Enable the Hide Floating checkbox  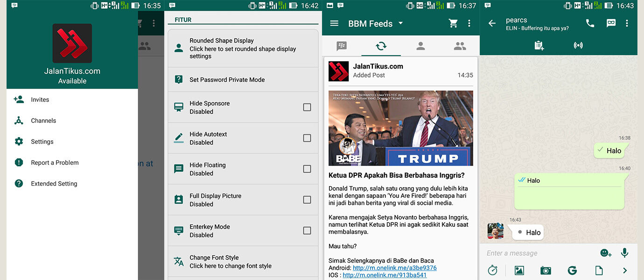click(307, 169)
